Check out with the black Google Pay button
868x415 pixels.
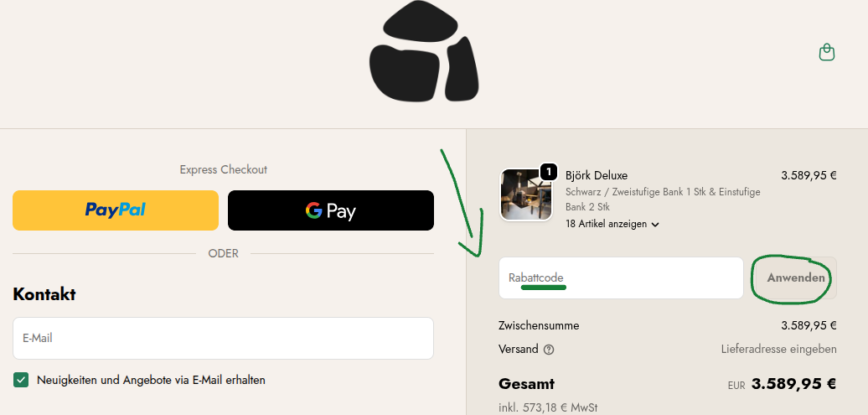331,210
